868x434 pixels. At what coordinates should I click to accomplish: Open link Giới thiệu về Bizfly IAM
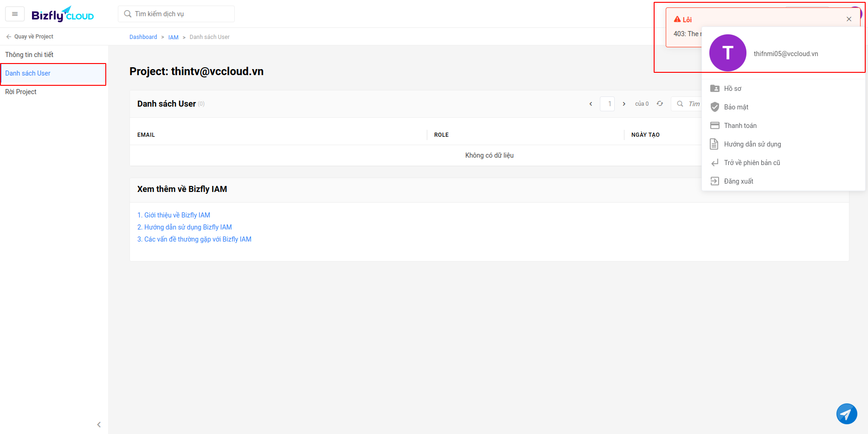pyautogui.click(x=174, y=215)
